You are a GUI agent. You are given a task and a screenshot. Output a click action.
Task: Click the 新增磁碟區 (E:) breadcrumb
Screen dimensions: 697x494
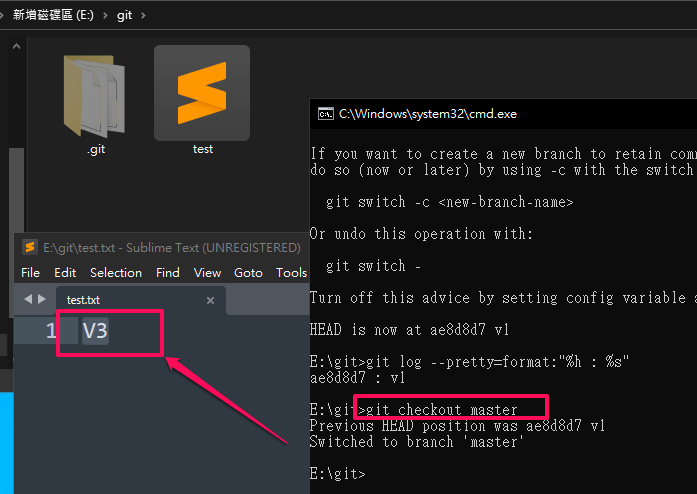click(x=53, y=15)
